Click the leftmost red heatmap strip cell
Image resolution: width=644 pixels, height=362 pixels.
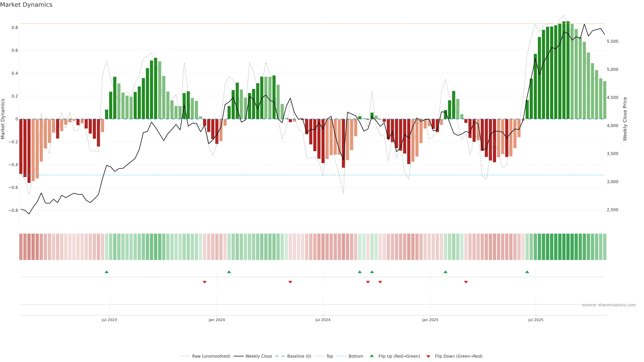(x=21, y=247)
